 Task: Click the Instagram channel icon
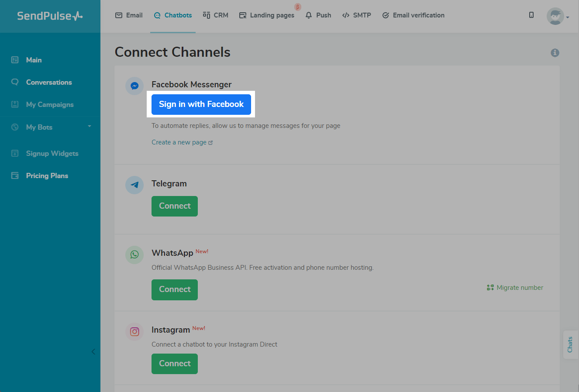134,332
